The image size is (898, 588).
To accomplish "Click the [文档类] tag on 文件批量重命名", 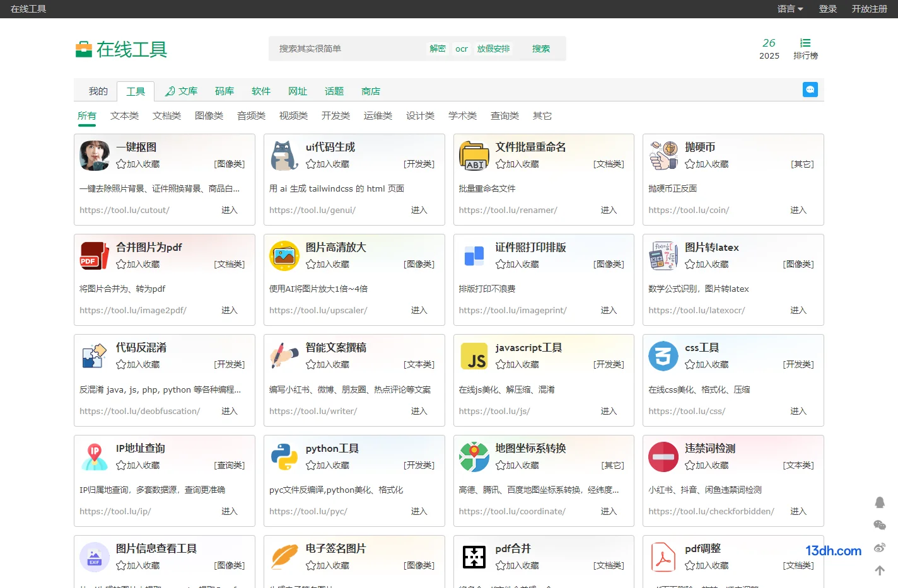I will 609,164.
